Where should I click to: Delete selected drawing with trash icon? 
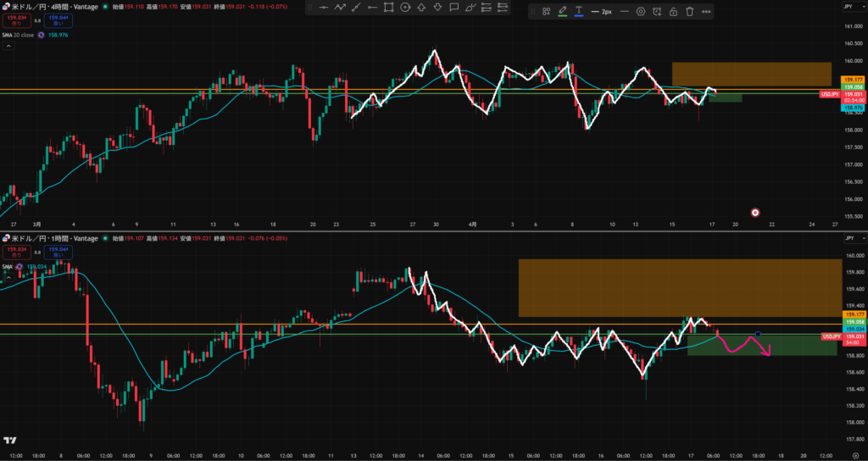click(689, 12)
